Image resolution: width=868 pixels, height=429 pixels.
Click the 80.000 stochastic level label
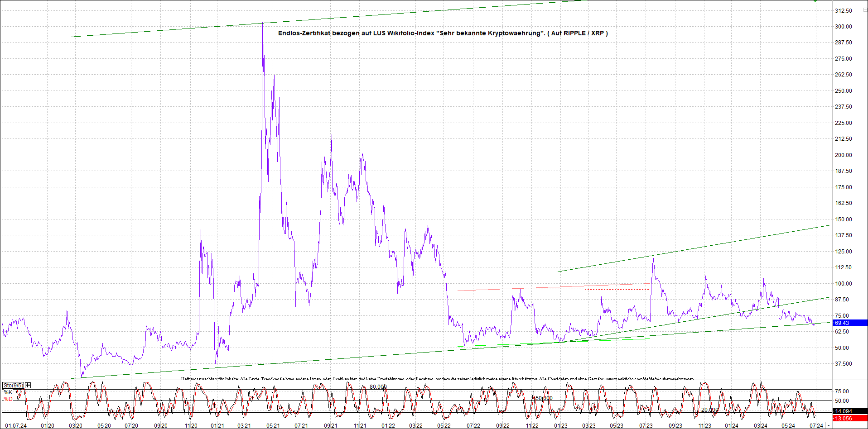point(378,386)
